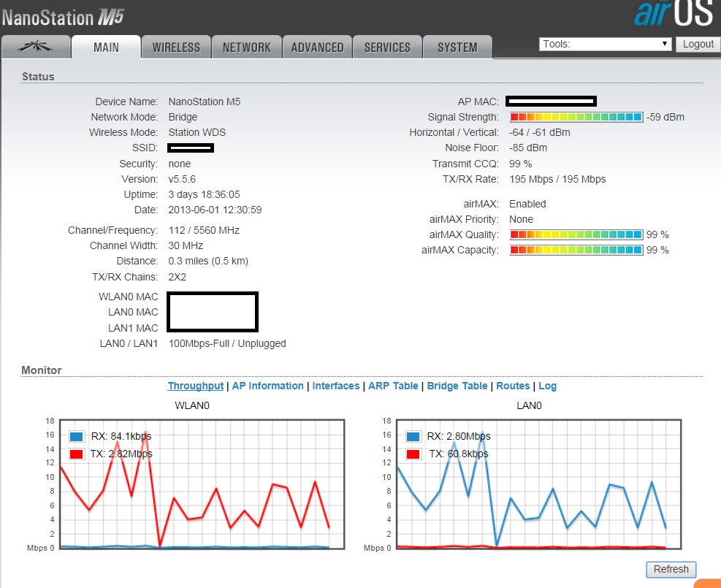The image size is (721, 588).
Task: Click the blue RX legend square in LAN0 chart
Action: point(413,436)
